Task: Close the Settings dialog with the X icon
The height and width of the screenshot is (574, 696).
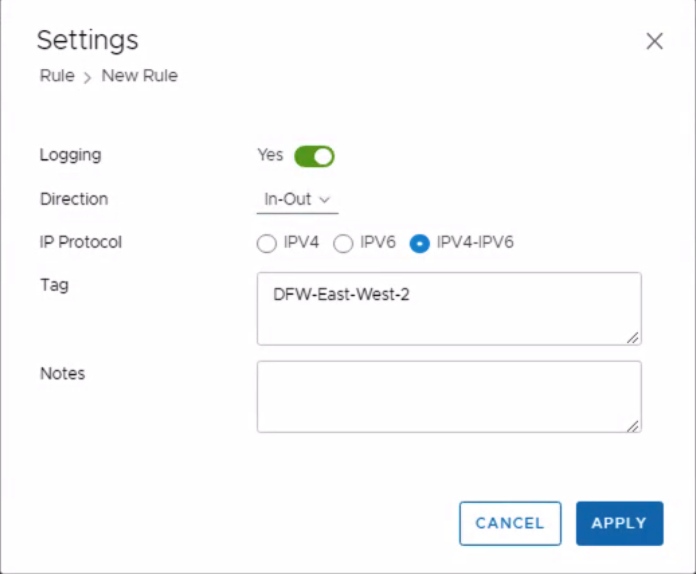Action: click(x=654, y=41)
